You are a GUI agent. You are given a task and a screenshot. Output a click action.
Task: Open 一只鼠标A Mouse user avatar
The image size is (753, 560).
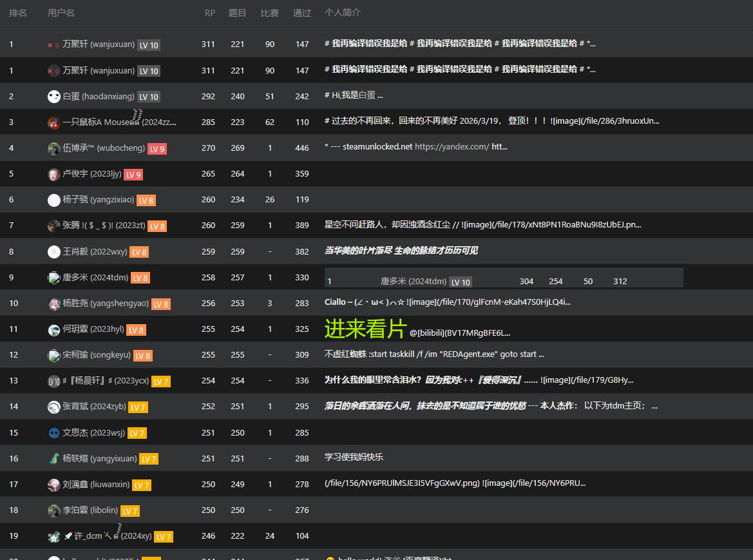(54, 122)
